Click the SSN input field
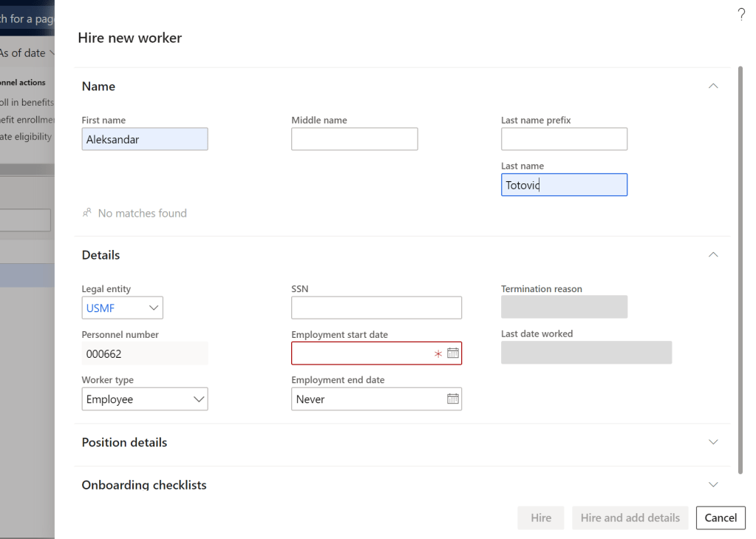This screenshot has width=756, height=539. 376,308
